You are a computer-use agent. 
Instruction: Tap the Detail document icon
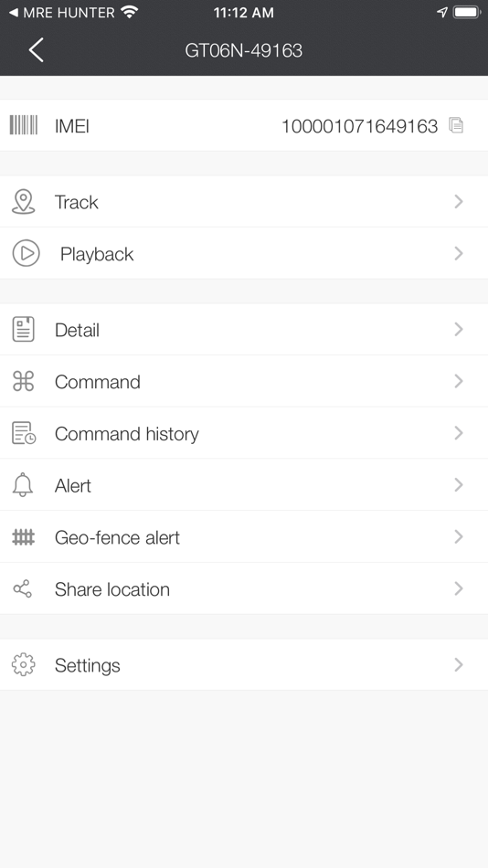coord(23,329)
